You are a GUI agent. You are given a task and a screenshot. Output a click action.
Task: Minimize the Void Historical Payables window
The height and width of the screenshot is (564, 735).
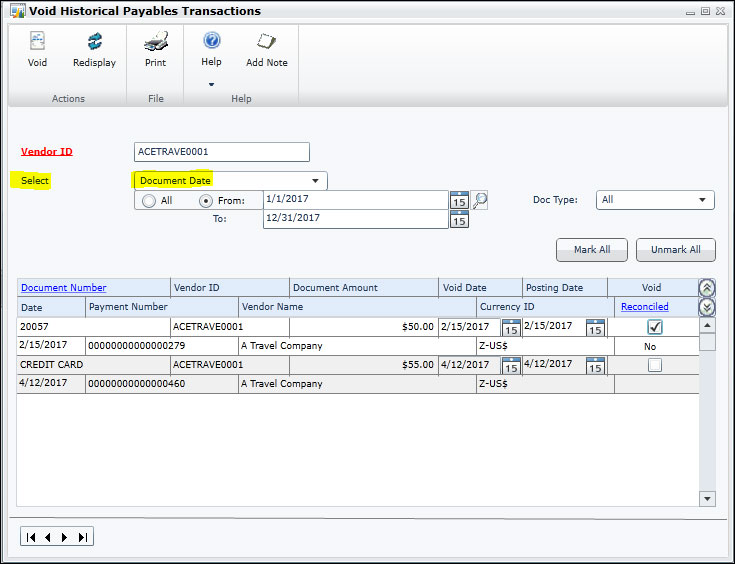pos(690,12)
